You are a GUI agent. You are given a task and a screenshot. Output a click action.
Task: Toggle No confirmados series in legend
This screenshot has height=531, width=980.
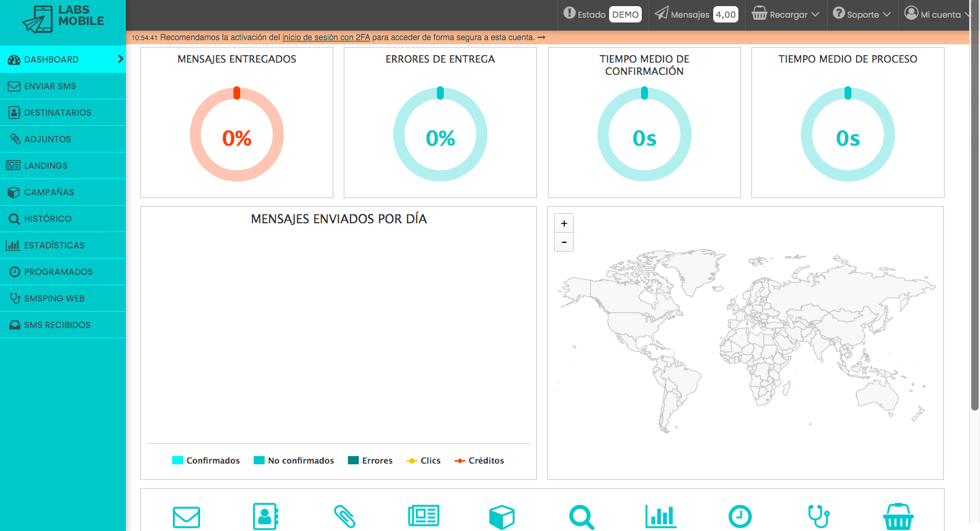click(x=294, y=461)
